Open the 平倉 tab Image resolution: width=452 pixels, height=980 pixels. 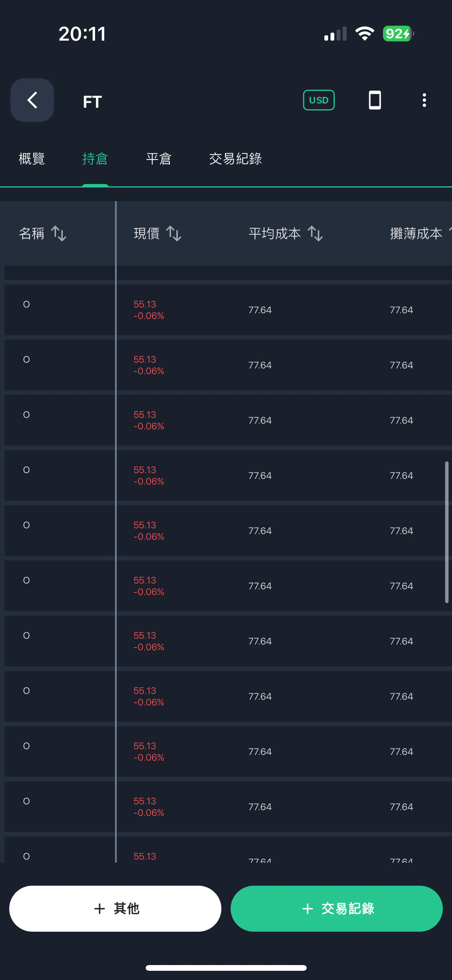coord(159,159)
